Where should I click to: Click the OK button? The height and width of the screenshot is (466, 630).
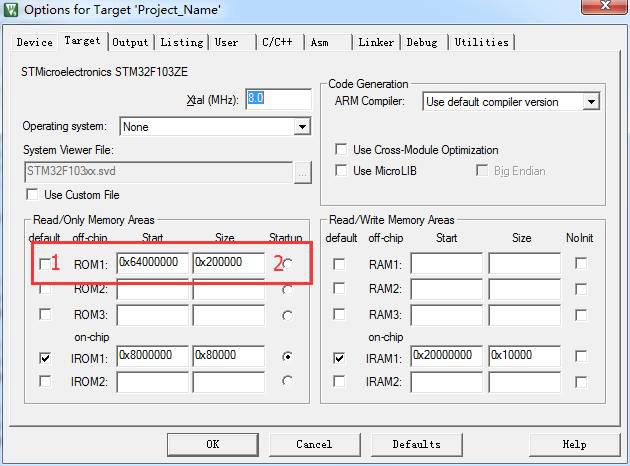tap(213, 444)
